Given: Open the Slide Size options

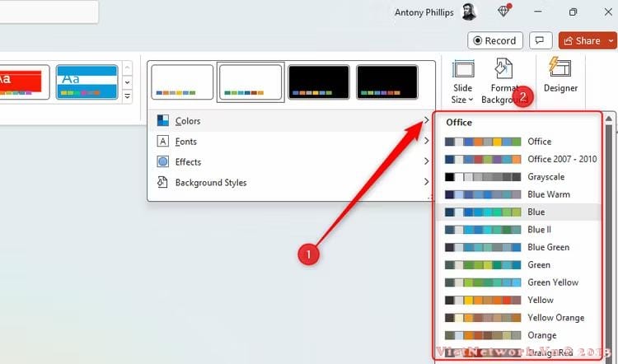Looking at the screenshot, I should 463,81.
